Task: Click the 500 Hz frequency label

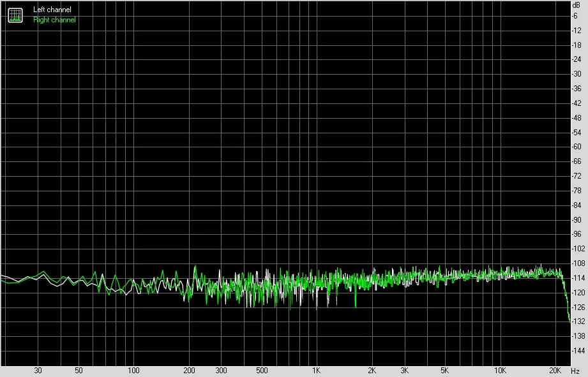Action: (x=262, y=371)
